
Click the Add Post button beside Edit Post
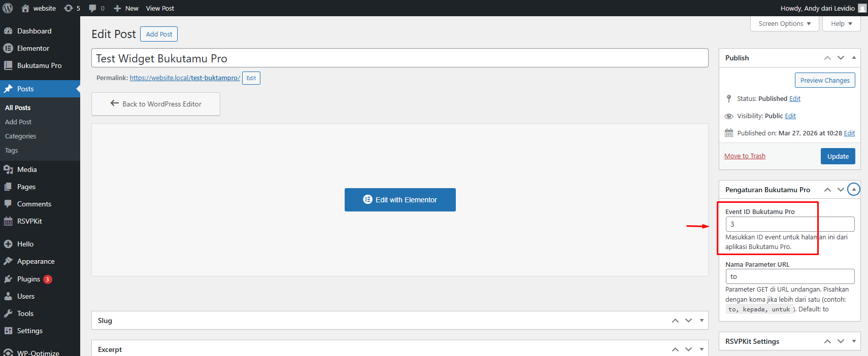coord(159,34)
